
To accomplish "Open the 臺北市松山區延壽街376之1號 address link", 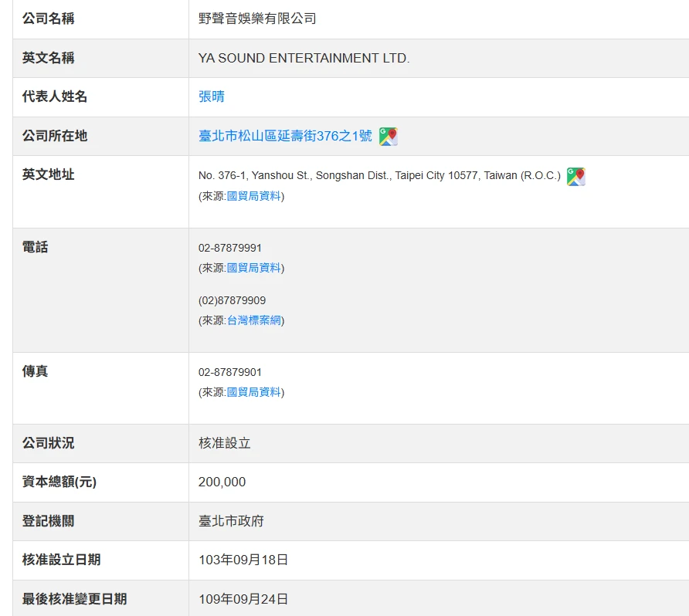I will tap(285, 136).
